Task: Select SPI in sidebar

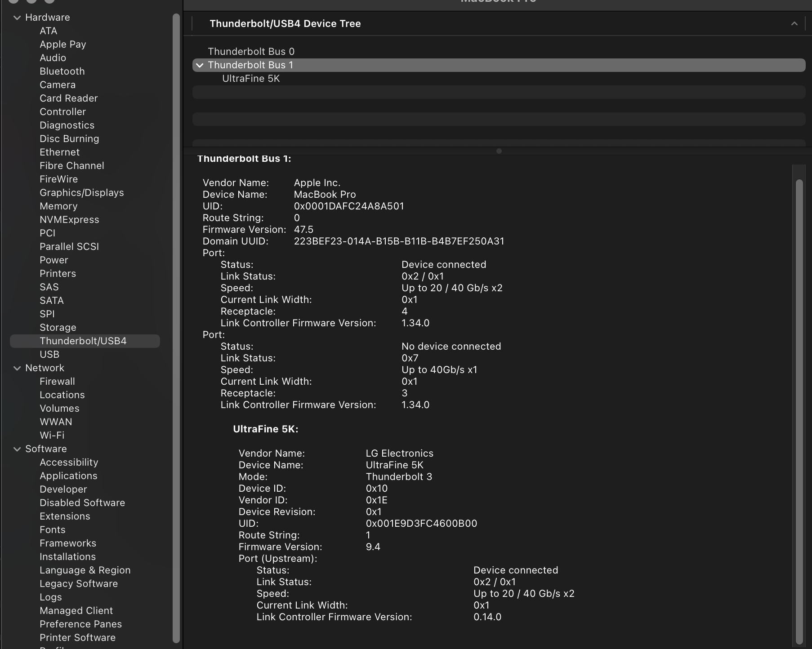Action: (47, 314)
